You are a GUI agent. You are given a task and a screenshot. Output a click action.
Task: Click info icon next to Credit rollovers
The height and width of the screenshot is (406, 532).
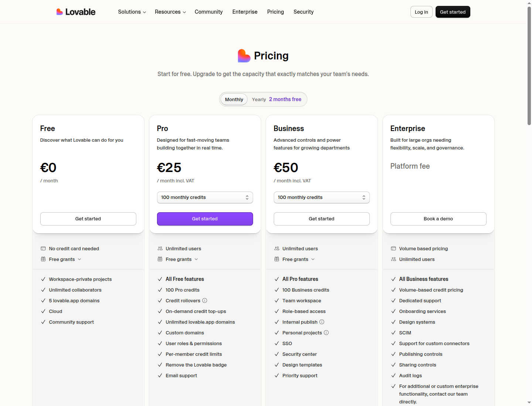[x=205, y=300]
